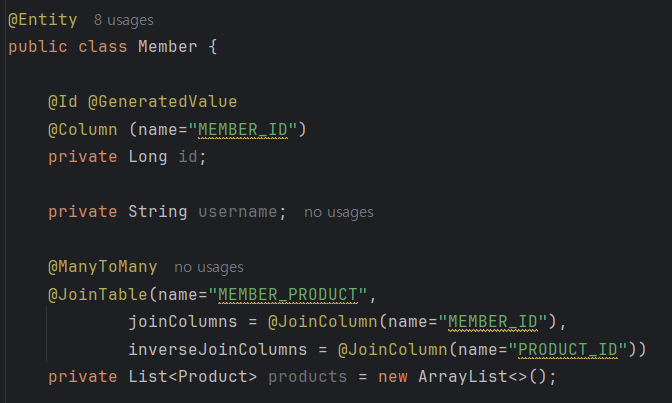The image size is (672, 403).
Task: Click the 'no usages' hint beside @ManyToMany
Action: click(209, 267)
